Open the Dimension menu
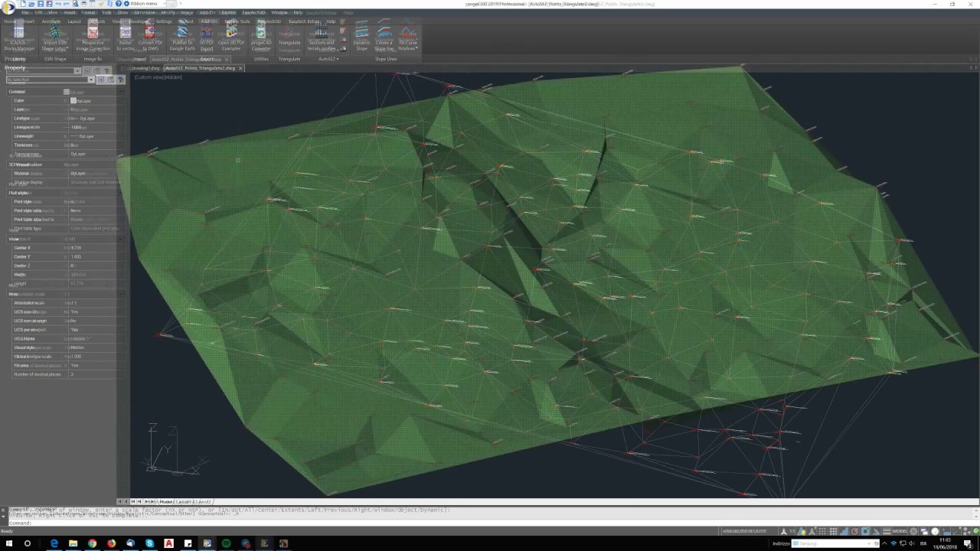This screenshot has width=980, height=551. [x=145, y=13]
